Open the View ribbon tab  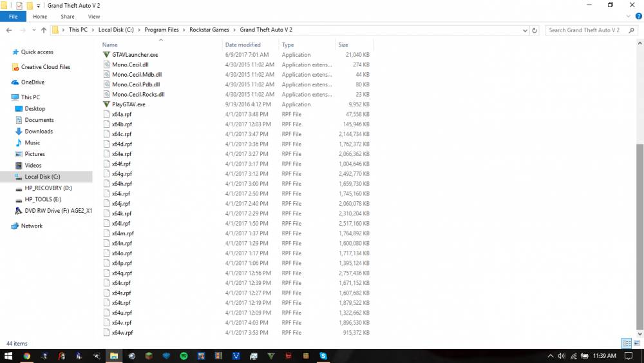[93, 17]
